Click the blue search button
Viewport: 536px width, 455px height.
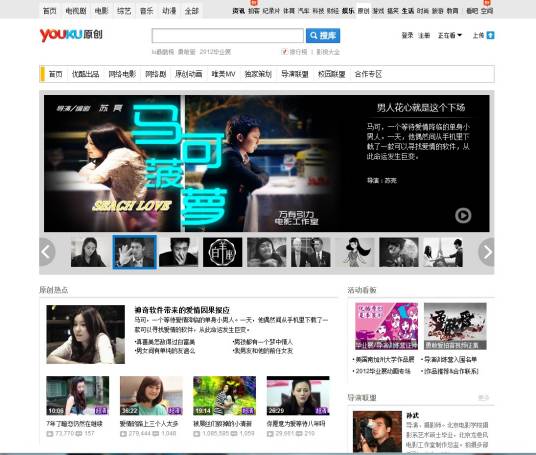click(323, 36)
